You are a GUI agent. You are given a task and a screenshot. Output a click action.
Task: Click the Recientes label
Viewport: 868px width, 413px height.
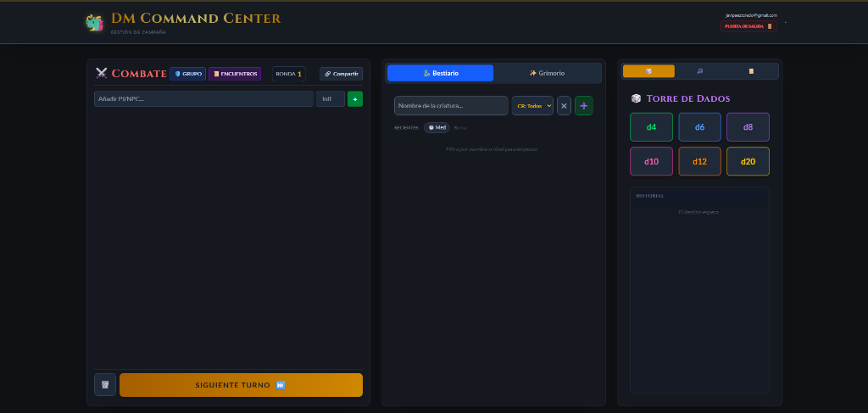406,128
